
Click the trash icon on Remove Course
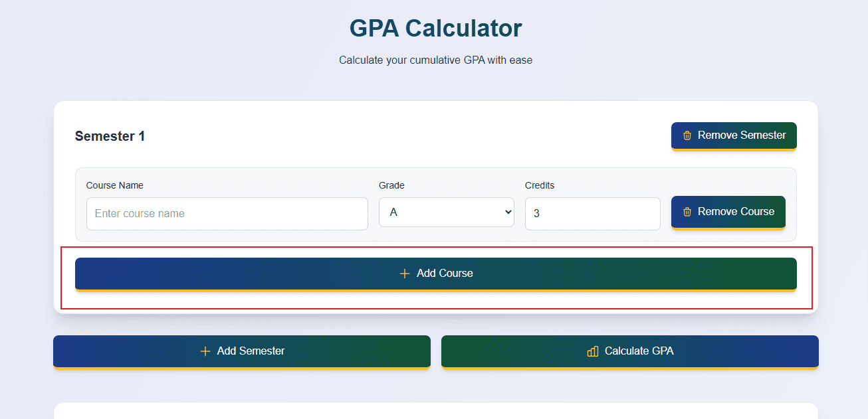coord(688,212)
